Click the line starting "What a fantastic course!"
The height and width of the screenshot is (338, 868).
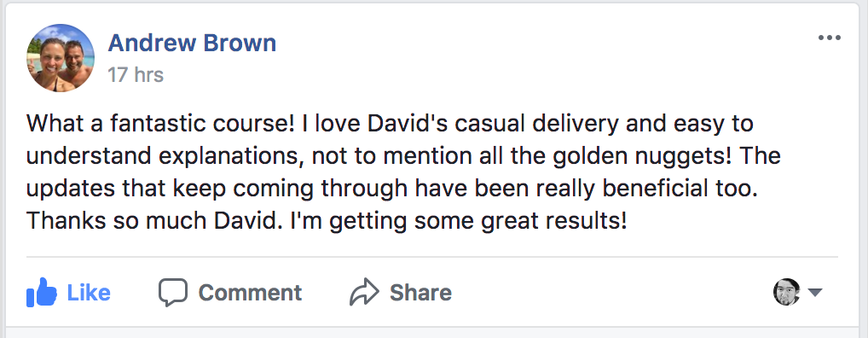[390, 123]
